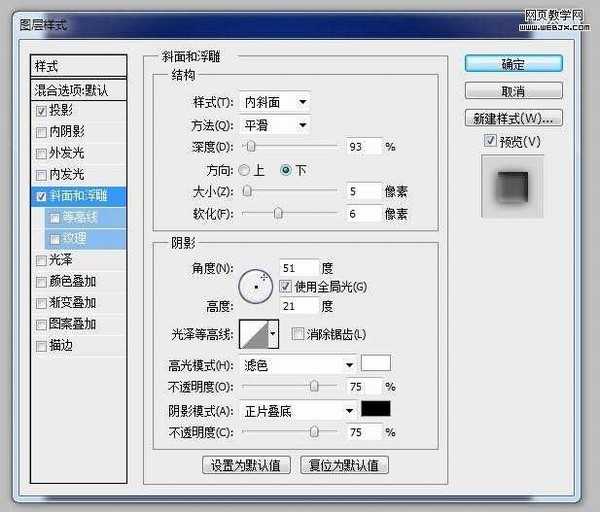Image resolution: width=600 pixels, height=512 pixels.
Task: Toggle the 使用全局光 (Use Global Light) checkbox
Action: point(299,287)
